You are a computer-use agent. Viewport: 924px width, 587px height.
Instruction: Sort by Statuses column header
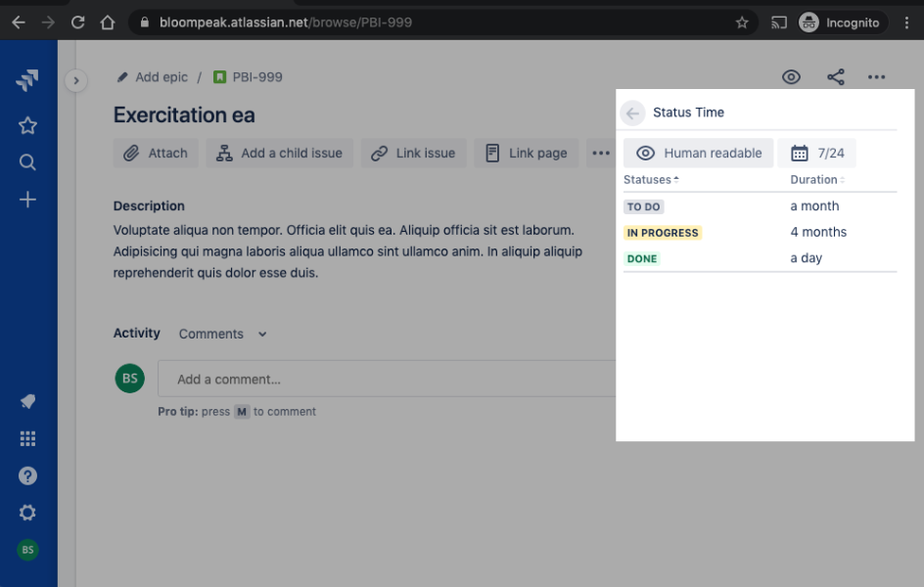(651, 180)
